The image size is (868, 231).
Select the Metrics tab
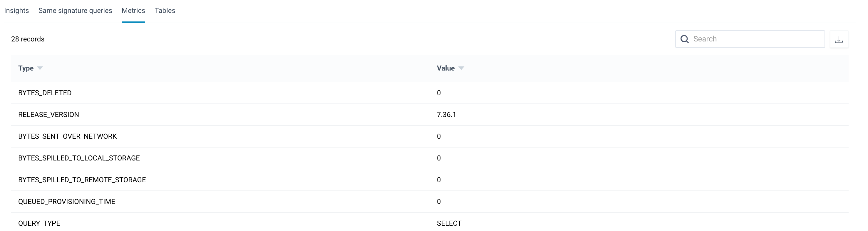point(133,11)
